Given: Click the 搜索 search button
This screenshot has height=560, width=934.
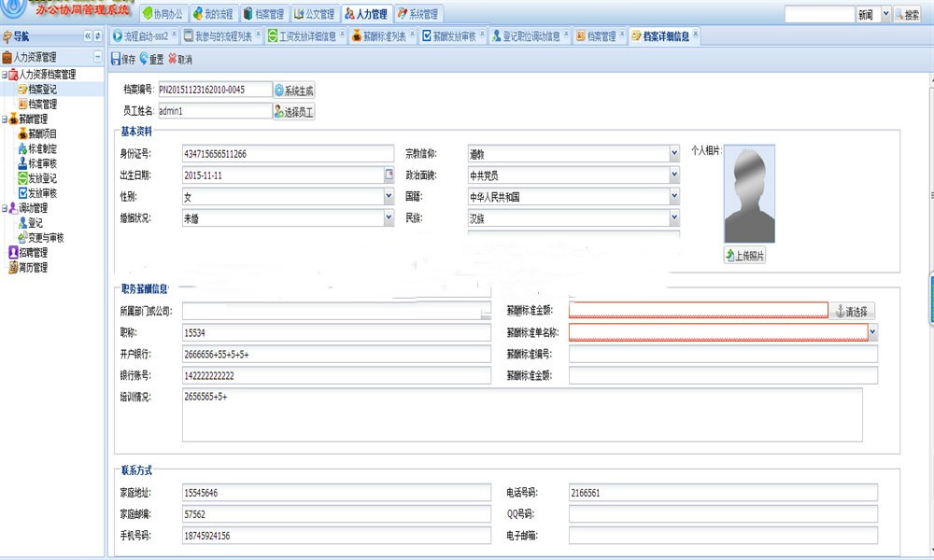Looking at the screenshot, I should point(908,15).
